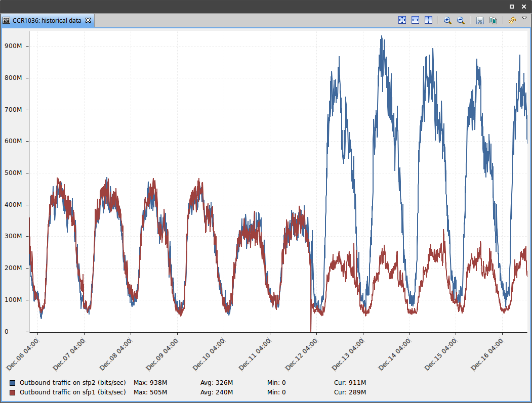Click the 900M label on the Y-axis
The image size is (532, 403).
pyautogui.click(x=13, y=46)
